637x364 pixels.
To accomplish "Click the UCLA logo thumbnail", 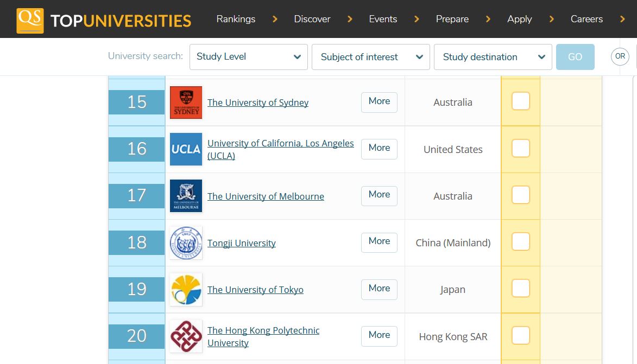I will pos(186,149).
